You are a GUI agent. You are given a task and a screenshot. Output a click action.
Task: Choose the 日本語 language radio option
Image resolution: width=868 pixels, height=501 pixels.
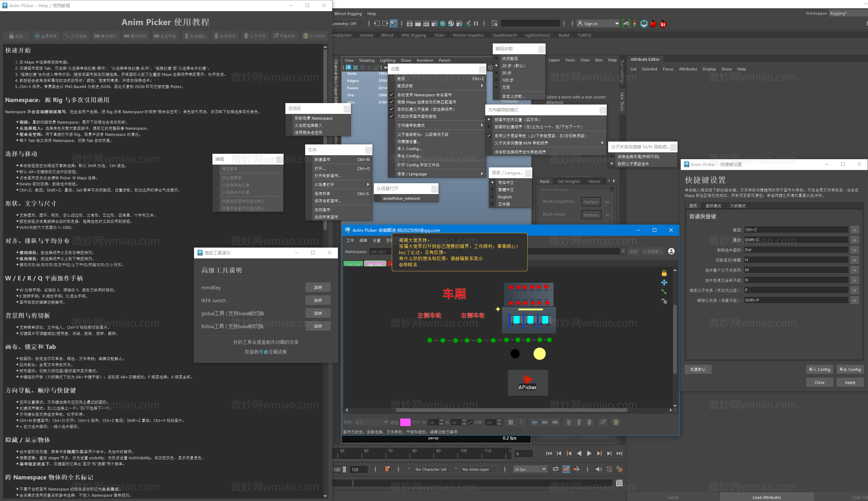(493, 204)
